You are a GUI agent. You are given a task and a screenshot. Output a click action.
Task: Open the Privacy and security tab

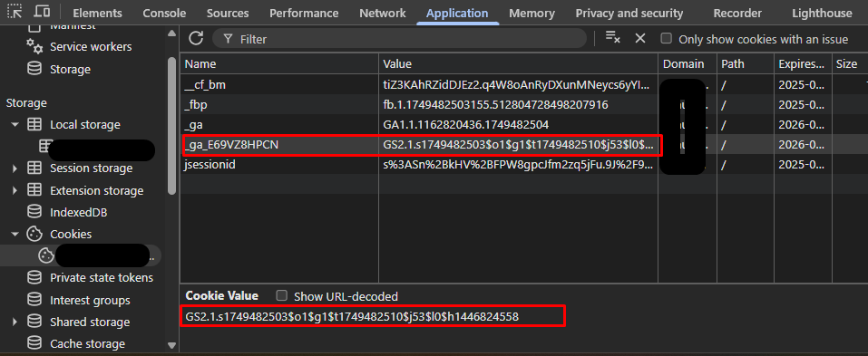(x=629, y=13)
